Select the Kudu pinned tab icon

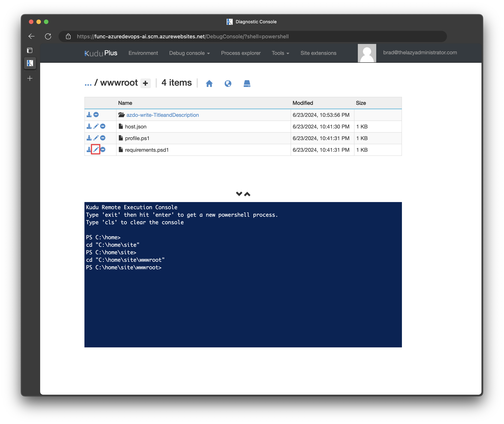30,63
